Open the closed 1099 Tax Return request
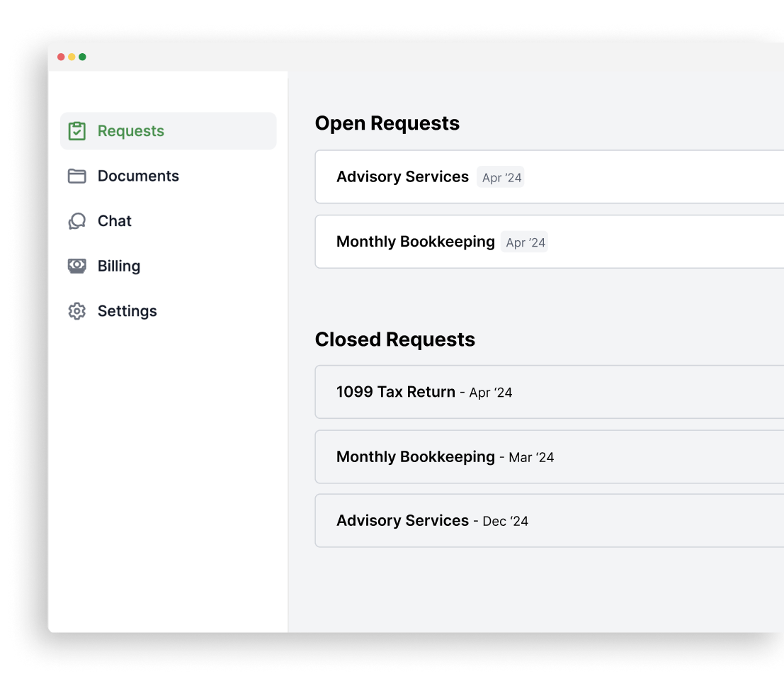Viewport: 784px width, 674px height. pyautogui.click(x=550, y=392)
